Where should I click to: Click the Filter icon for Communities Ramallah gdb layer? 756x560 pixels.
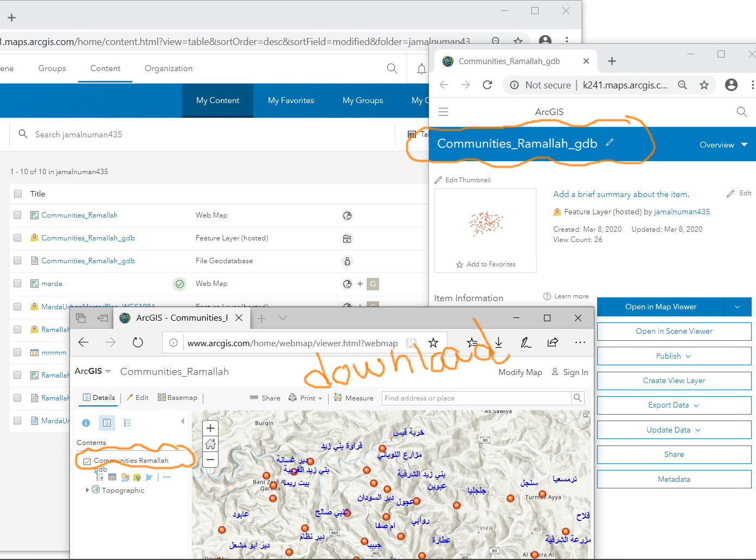[137, 478]
